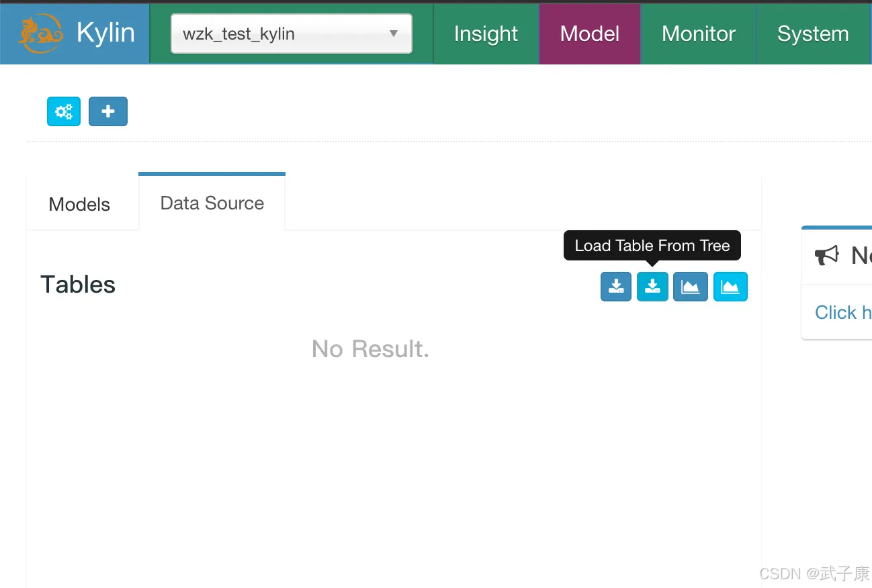Navigate to the System menu
Viewport: 872px width, 588px height.
click(x=813, y=34)
